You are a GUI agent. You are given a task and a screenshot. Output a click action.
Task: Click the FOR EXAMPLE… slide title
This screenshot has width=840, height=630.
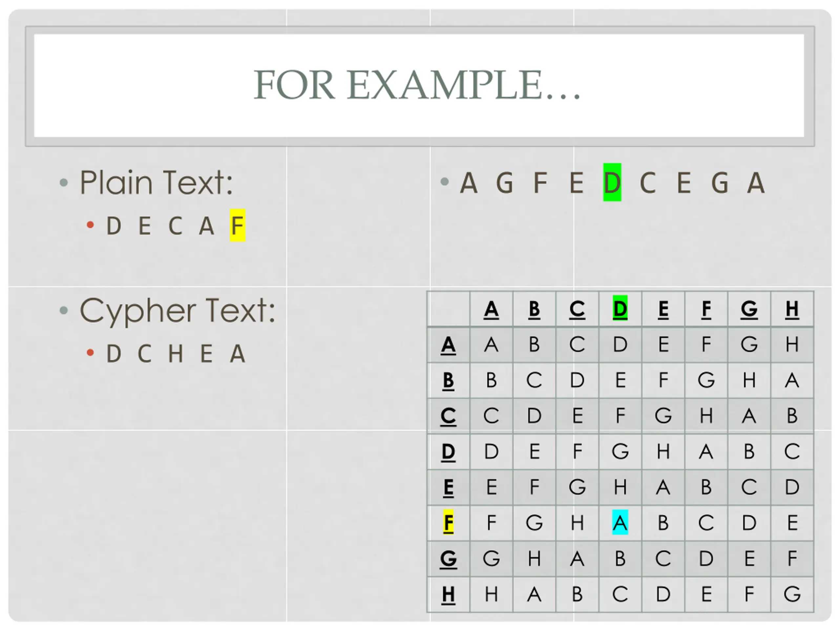417,84
